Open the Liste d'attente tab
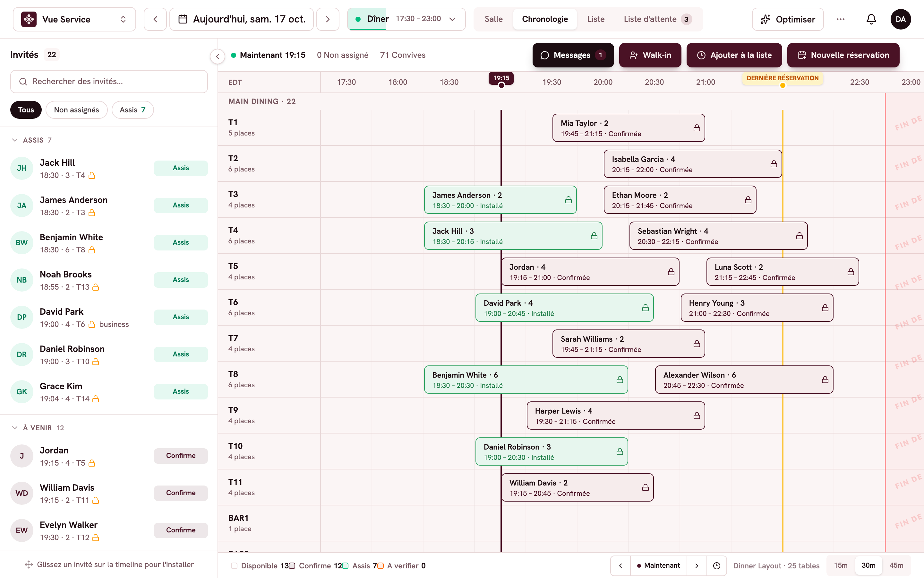Viewport: 924px width, 578px height. click(x=658, y=19)
